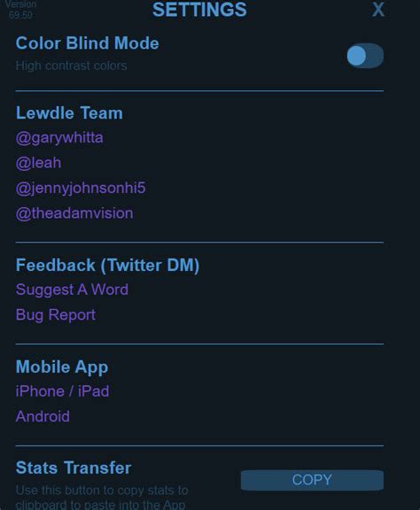Click the Color Blind Mode label
The width and height of the screenshot is (420, 510).
[87, 42]
